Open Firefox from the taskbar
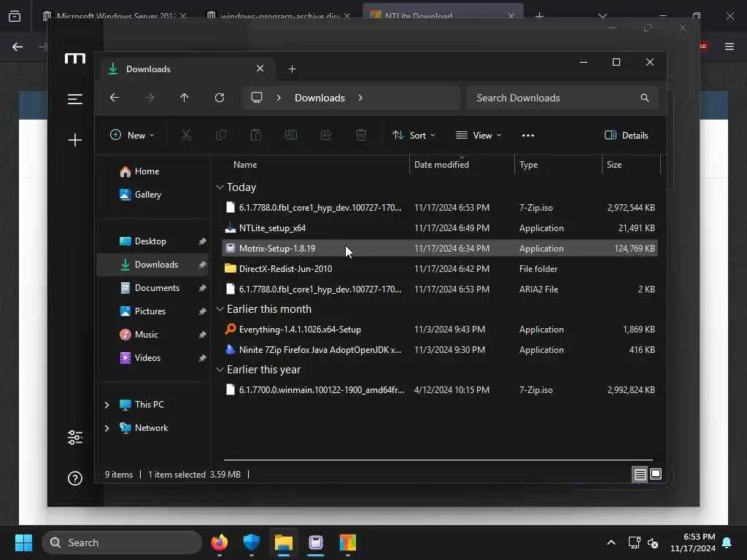This screenshot has width=747, height=560. click(x=219, y=542)
